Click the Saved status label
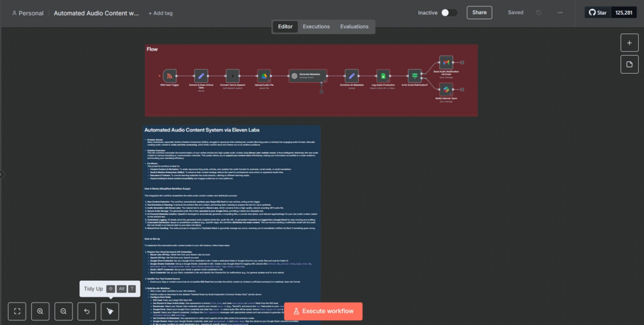644x325 pixels. click(515, 13)
